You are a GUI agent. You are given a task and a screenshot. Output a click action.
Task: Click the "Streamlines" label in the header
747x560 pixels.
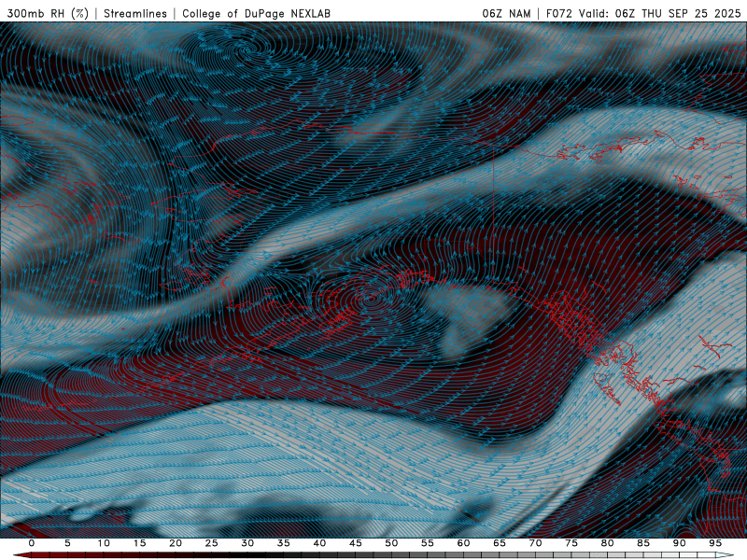[x=135, y=13]
